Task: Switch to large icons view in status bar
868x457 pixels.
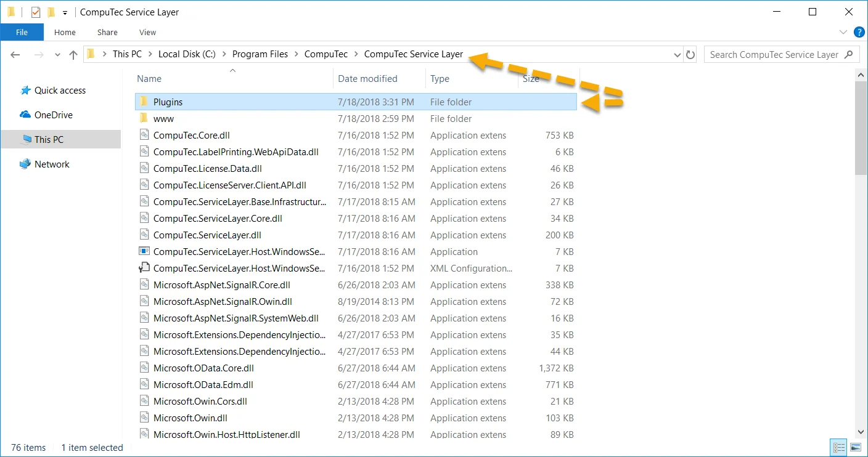Action: [856, 447]
